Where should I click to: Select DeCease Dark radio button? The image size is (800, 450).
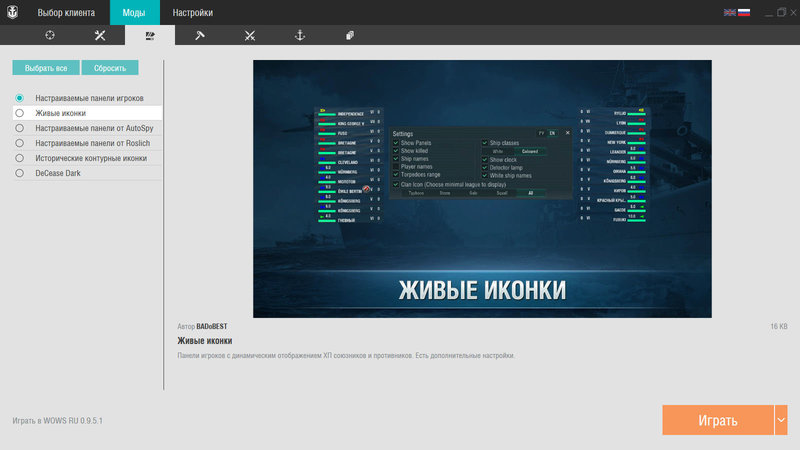(19, 173)
